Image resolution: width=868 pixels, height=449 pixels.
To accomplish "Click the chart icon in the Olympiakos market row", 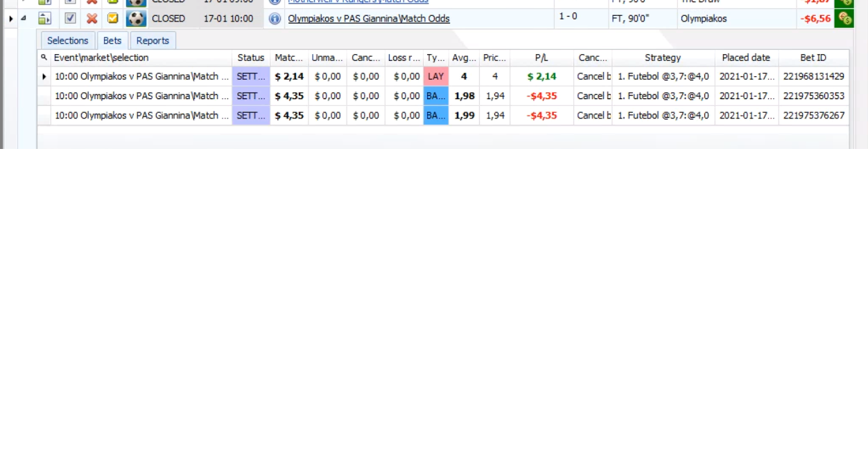I will [44, 19].
